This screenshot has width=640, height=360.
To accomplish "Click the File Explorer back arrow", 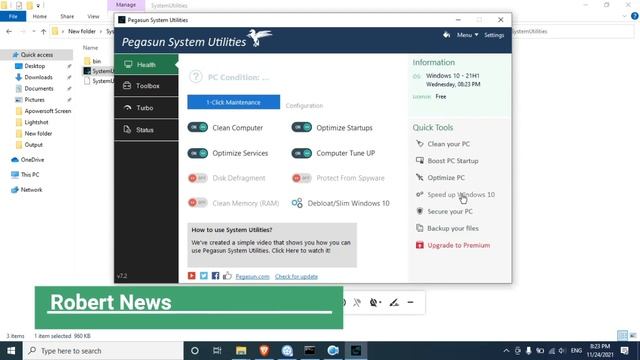I will coord(9,31).
